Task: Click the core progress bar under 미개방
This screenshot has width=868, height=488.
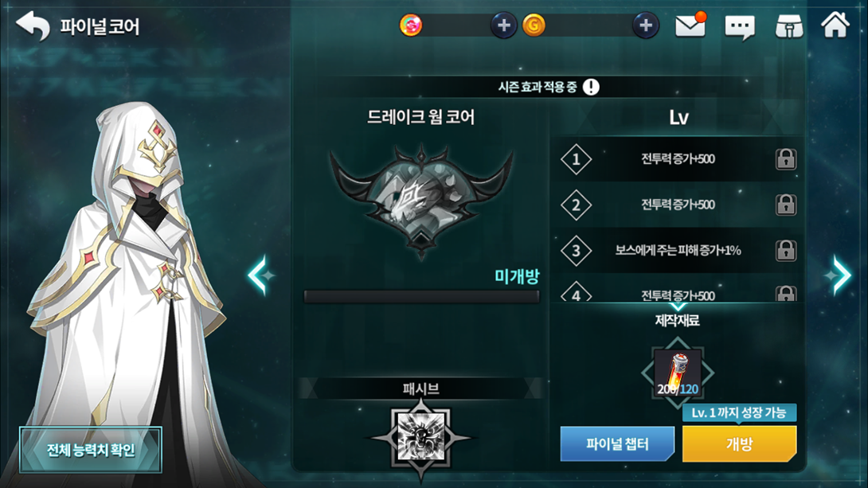Action: 421,297
